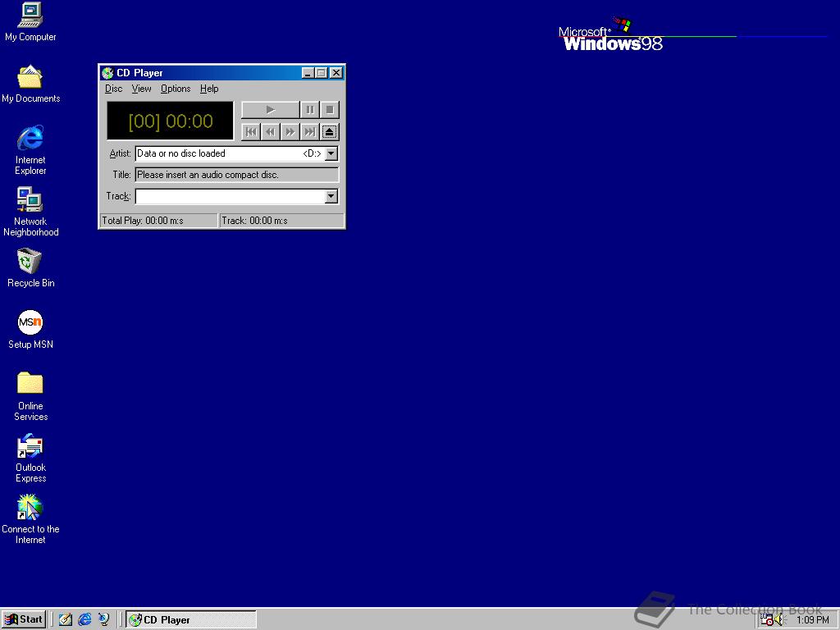Select the Recycle Bin desktop icon

(30, 268)
